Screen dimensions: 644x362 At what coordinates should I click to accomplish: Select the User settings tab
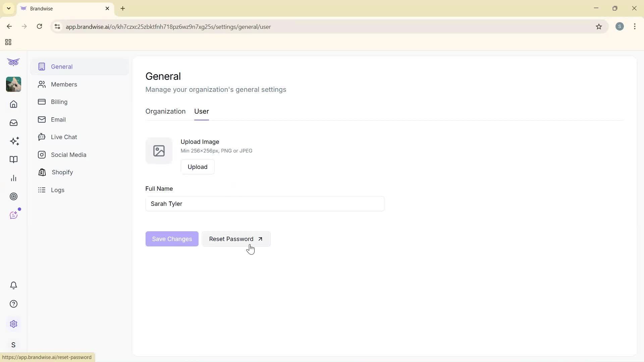(x=201, y=111)
